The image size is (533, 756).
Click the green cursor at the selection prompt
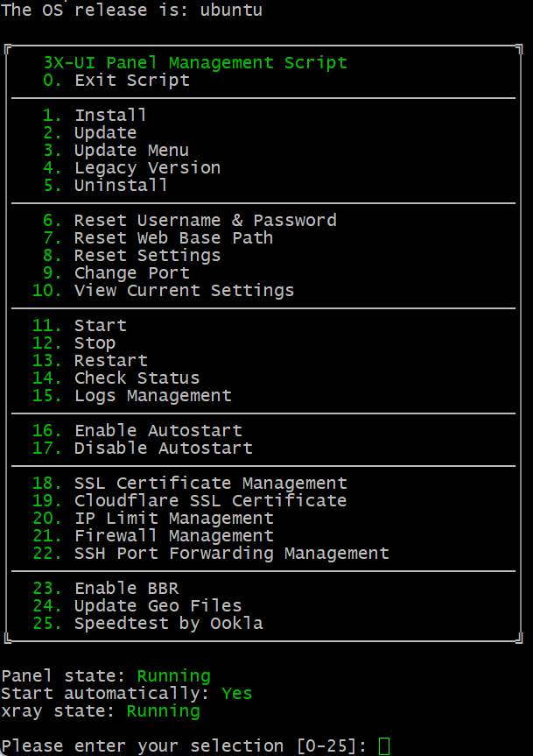384,746
